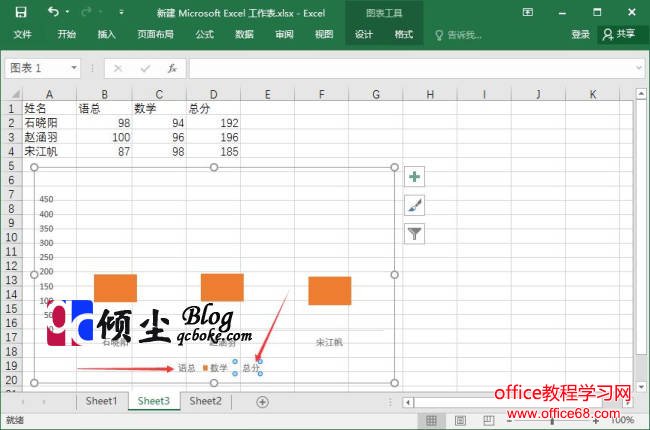Expand the formula bar chevron
This screenshot has width=650, height=430.
639,68
